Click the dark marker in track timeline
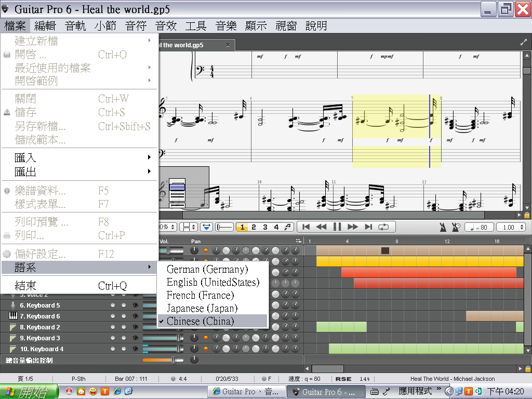This screenshot has height=399, width=532. tap(385, 251)
